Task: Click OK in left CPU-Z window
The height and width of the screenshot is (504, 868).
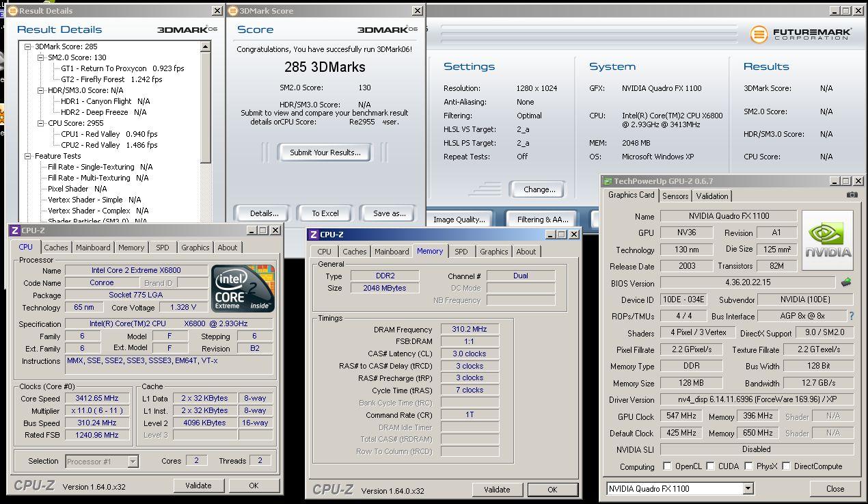Action: [254, 486]
